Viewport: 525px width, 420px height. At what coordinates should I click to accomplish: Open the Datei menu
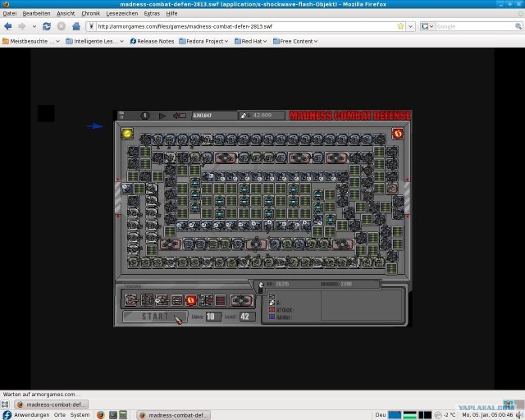click(x=10, y=13)
